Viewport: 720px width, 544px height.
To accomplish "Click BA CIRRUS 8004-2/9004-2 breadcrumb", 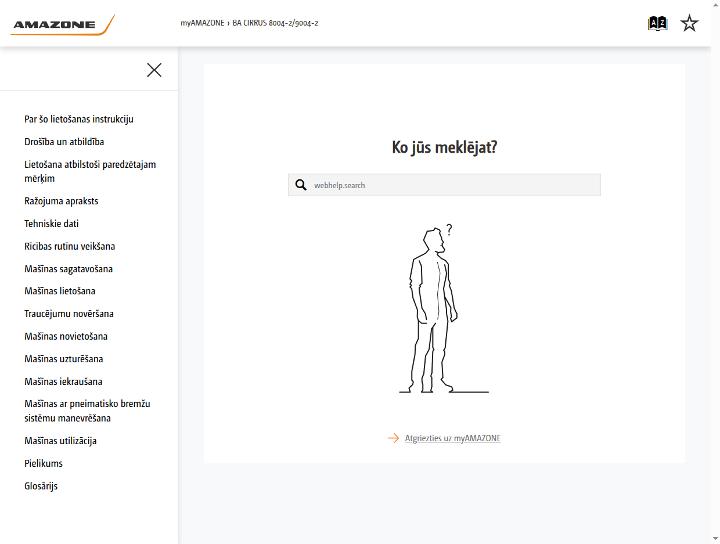I will [275, 23].
